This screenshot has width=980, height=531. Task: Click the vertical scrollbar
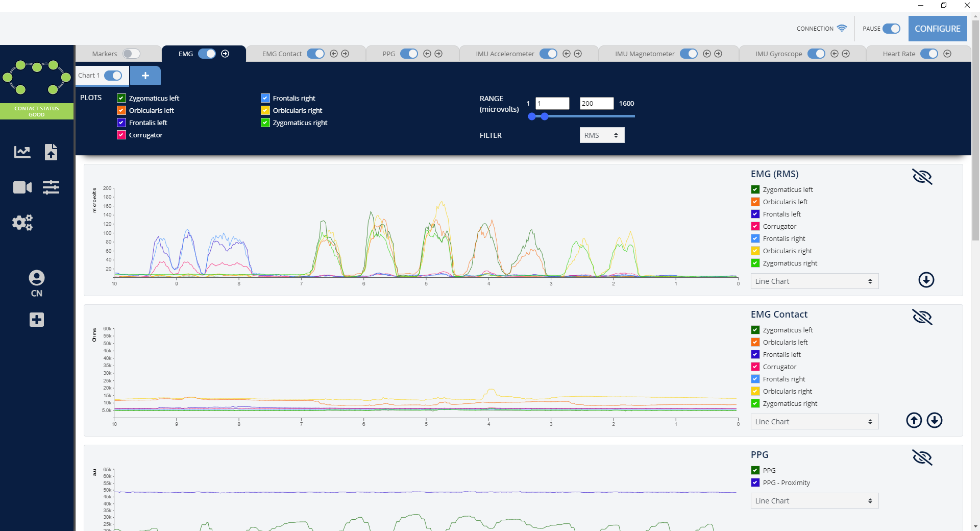click(x=975, y=130)
